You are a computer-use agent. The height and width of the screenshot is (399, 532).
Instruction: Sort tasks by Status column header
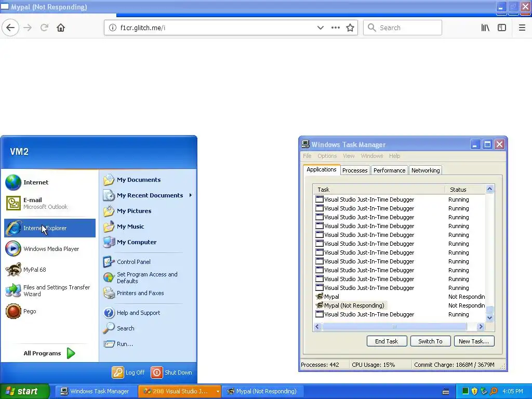pyautogui.click(x=465, y=190)
